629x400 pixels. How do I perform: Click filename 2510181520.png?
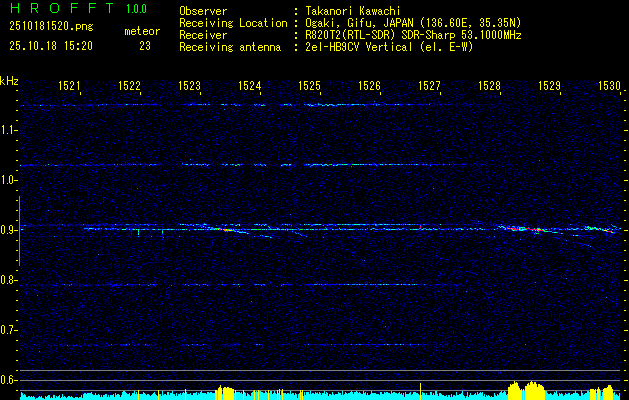click(x=51, y=27)
